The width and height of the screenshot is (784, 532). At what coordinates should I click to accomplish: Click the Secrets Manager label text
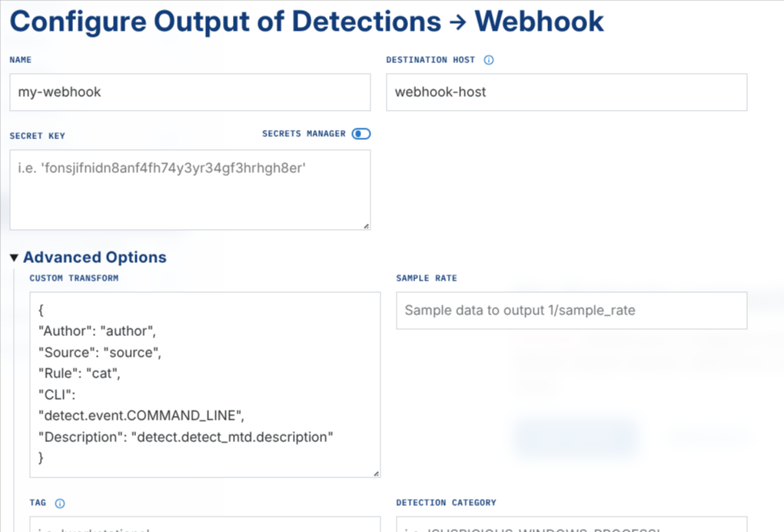[304, 134]
